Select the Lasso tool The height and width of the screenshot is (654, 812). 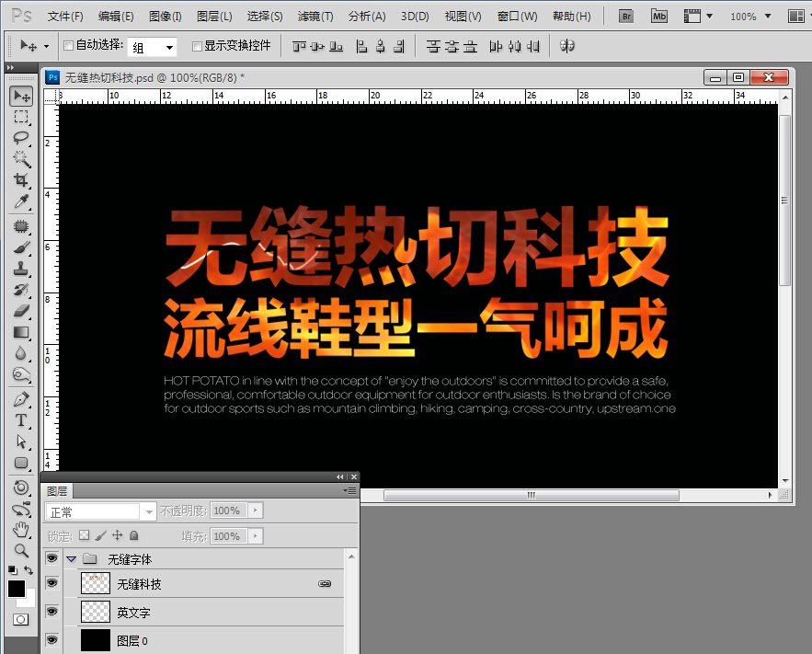21,138
